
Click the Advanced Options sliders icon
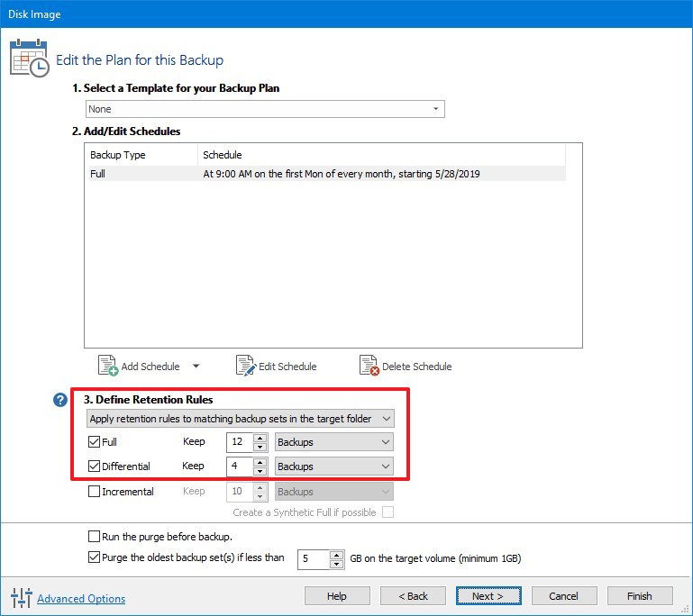coord(22,598)
